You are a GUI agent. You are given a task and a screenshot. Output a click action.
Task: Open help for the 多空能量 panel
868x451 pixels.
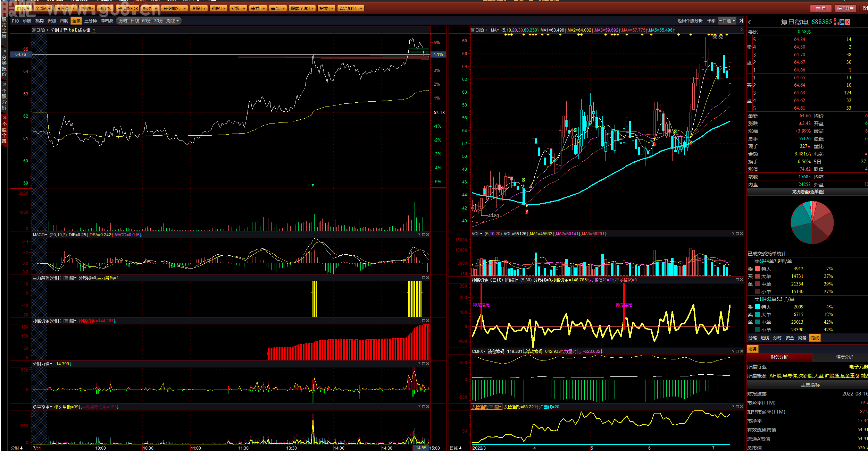419,407
